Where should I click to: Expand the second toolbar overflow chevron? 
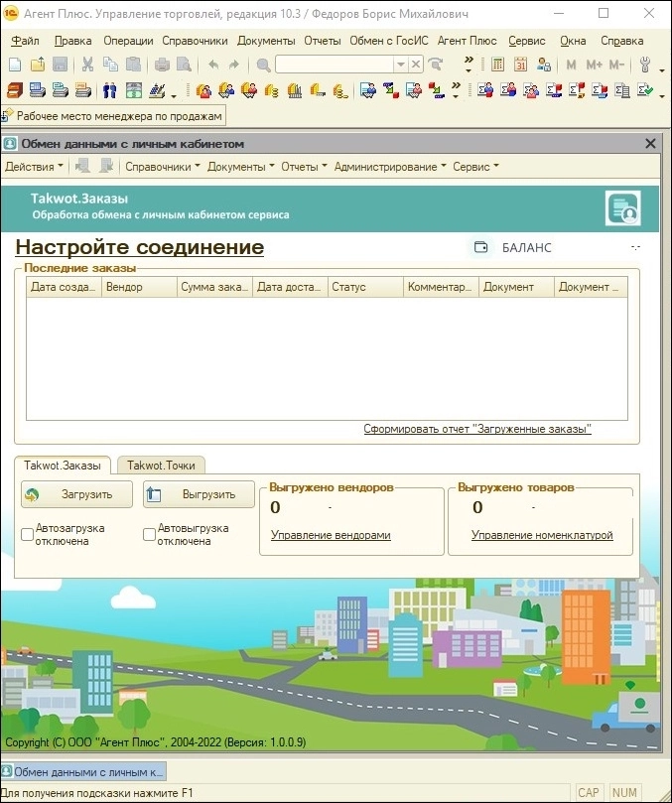456,89
